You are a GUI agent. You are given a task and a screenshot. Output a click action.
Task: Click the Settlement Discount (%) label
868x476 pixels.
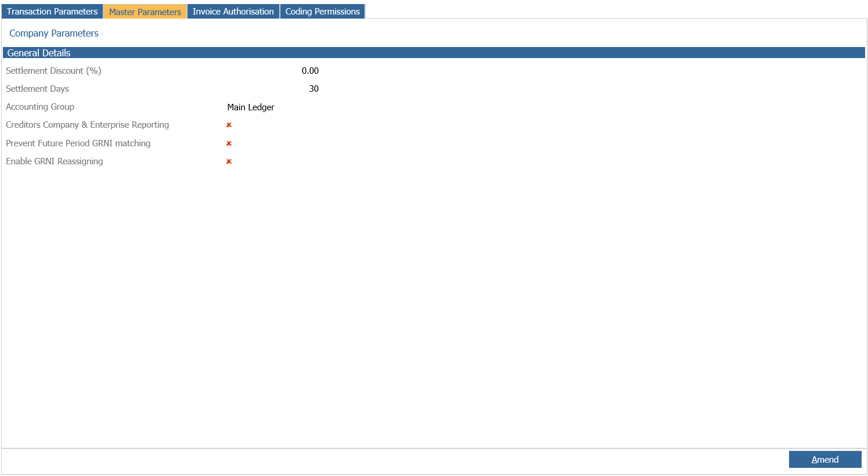pos(53,71)
